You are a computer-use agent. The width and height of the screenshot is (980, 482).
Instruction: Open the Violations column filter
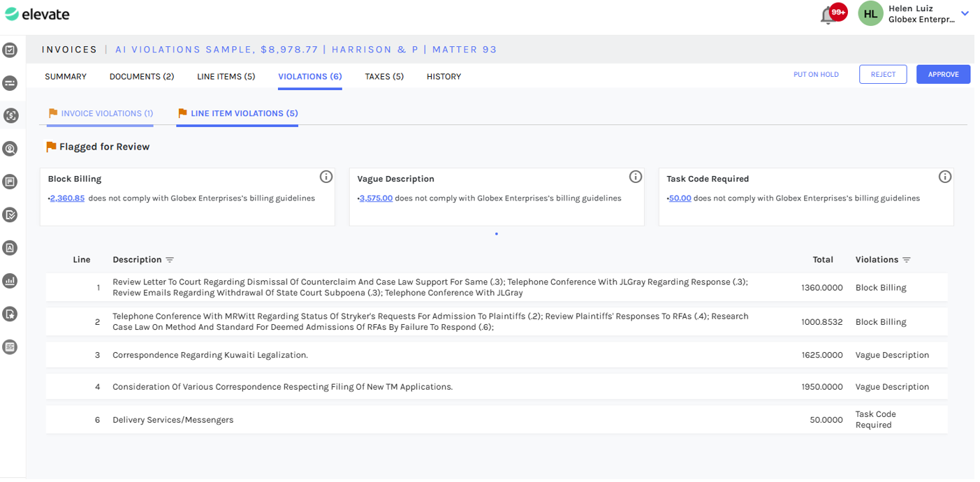click(907, 260)
